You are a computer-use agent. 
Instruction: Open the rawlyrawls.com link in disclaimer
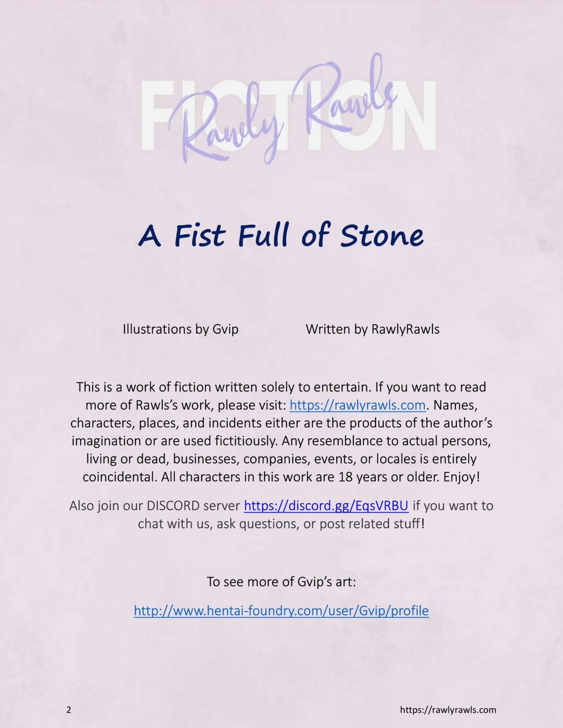click(357, 405)
